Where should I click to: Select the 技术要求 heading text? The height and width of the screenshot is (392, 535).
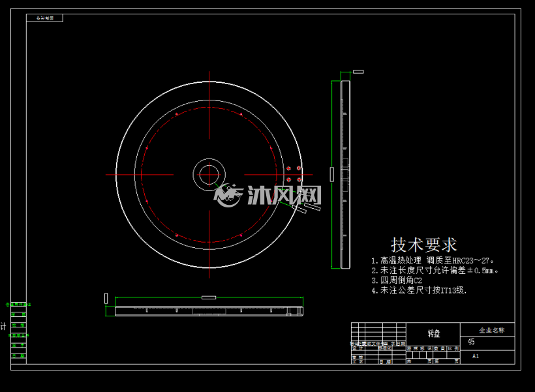(x=423, y=245)
